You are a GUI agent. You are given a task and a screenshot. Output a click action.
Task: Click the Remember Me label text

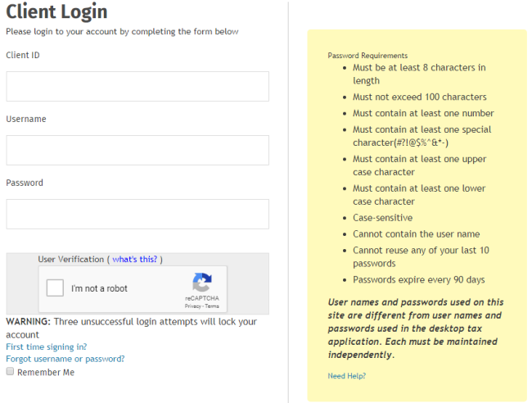click(46, 372)
